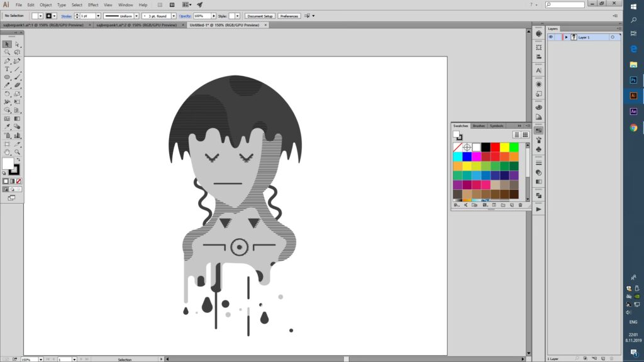Choose the Ellipse shape tool
The image size is (644, 362).
[x=7, y=77]
